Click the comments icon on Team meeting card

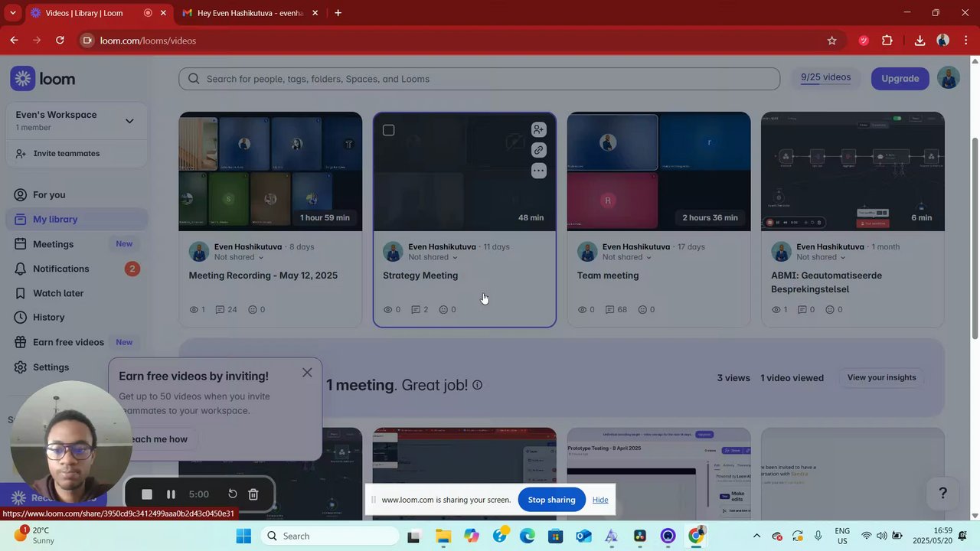tap(611, 310)
